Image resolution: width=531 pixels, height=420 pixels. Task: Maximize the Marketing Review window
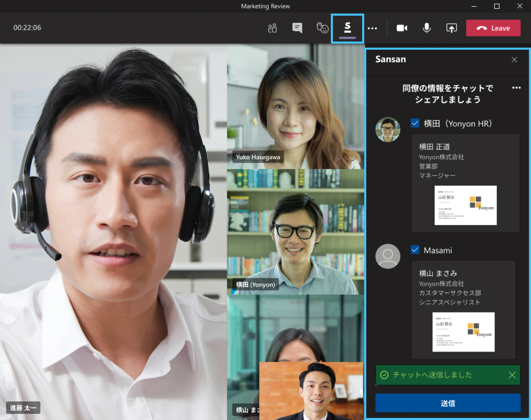(x=497, y=6)
